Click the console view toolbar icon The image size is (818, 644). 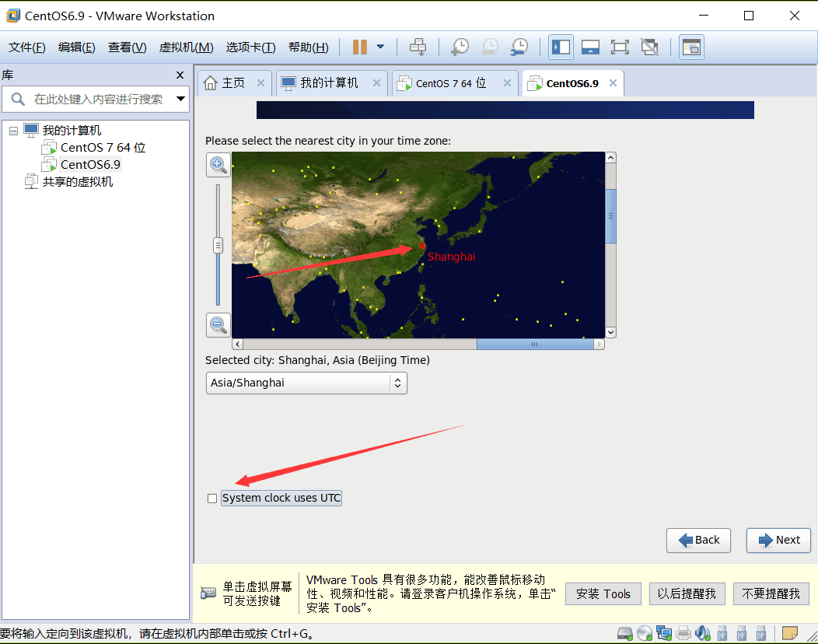[x=691, y=47]
